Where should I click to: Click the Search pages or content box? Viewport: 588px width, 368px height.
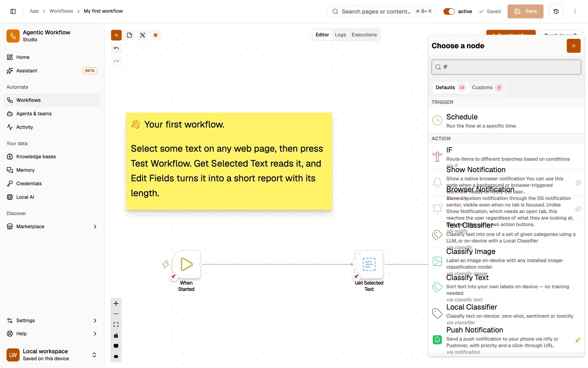381,11
